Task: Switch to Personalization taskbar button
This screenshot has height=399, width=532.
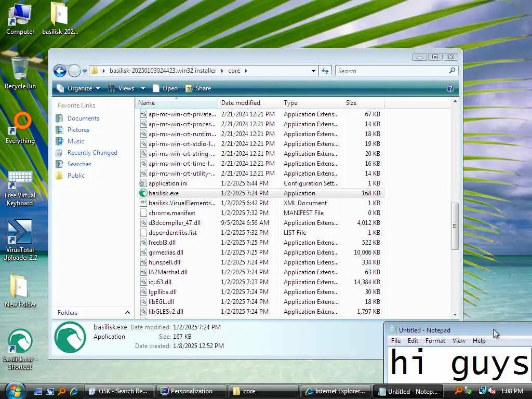Action: pos(191,391)
